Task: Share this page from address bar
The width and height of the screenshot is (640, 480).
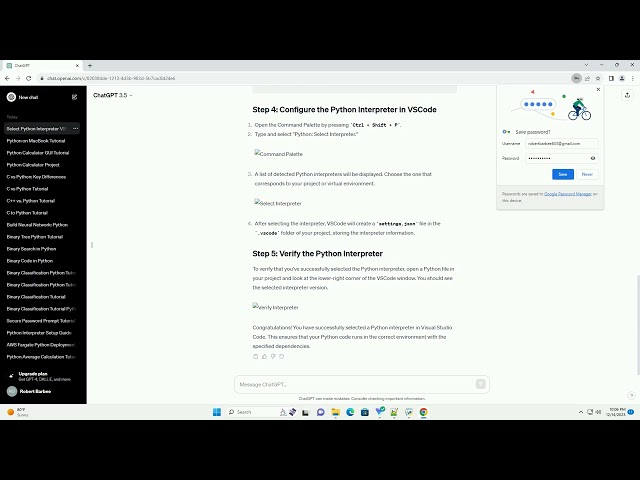Action: (587, 78)
